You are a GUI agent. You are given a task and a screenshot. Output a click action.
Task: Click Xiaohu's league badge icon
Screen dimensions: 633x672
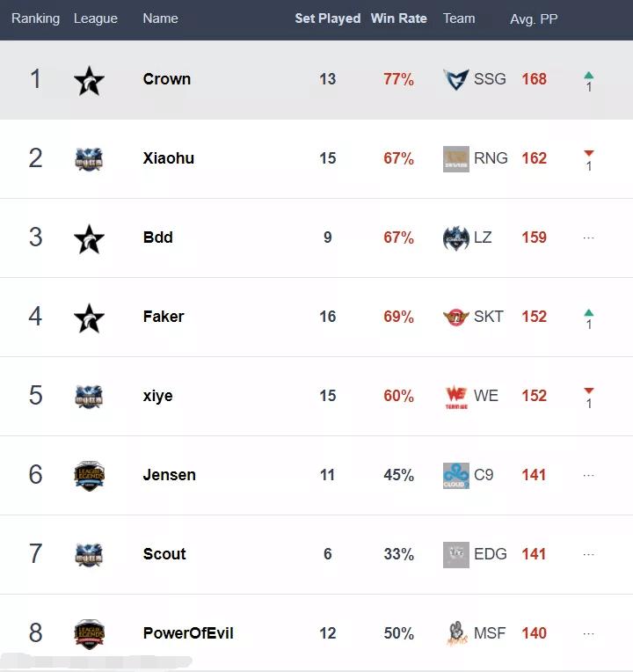click(89, 158)
